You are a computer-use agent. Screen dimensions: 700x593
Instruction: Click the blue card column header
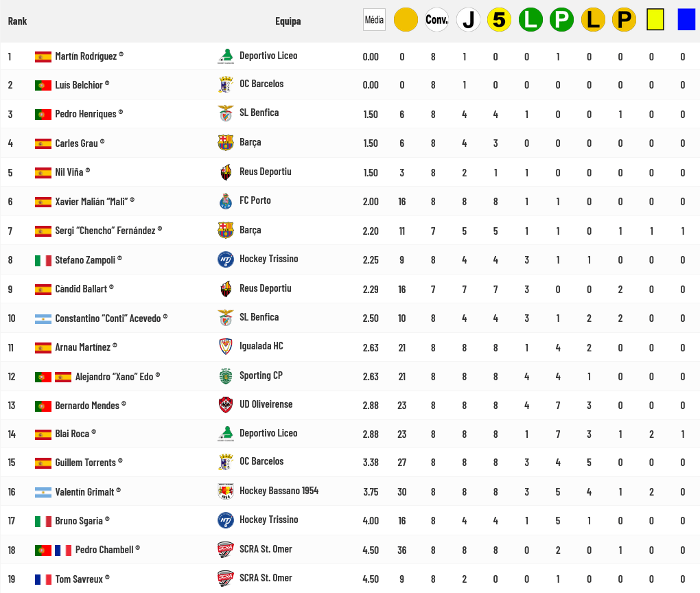(x=686, y=20)
